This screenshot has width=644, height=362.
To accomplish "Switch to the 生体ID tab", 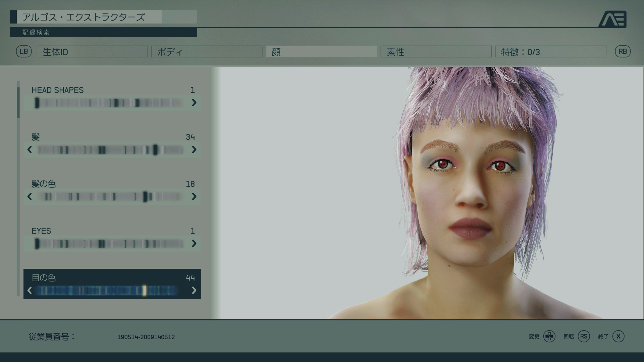I will pos(92,52).
